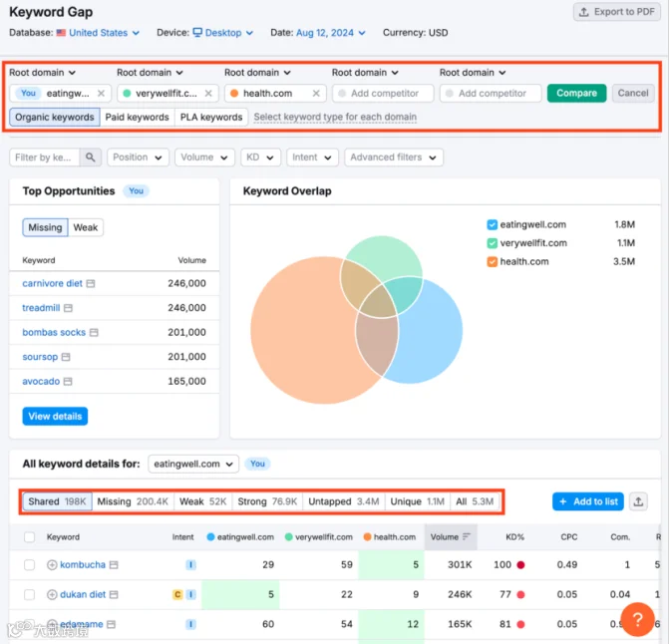Screen dimensions: 669x644
Task: Open the orange help question mark bubble
Action: click(637, 619)
